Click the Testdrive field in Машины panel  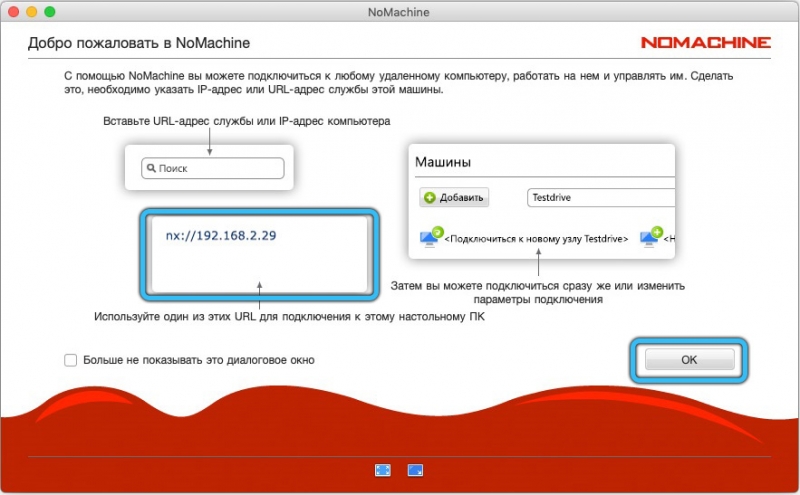[x=601, y=197]
